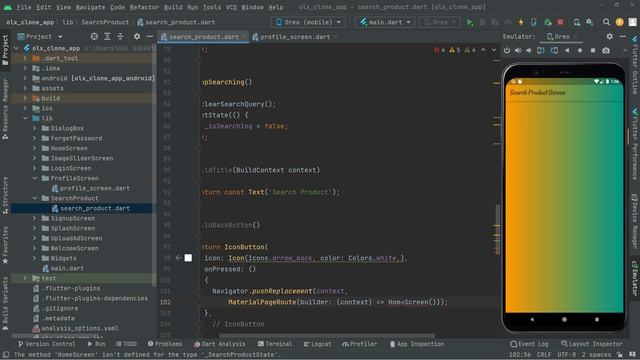Viewport: 640px width, 360px height.
Task: Open the Dart Analysis tool window
Action: pyautogui.click(x=220, y=344)
